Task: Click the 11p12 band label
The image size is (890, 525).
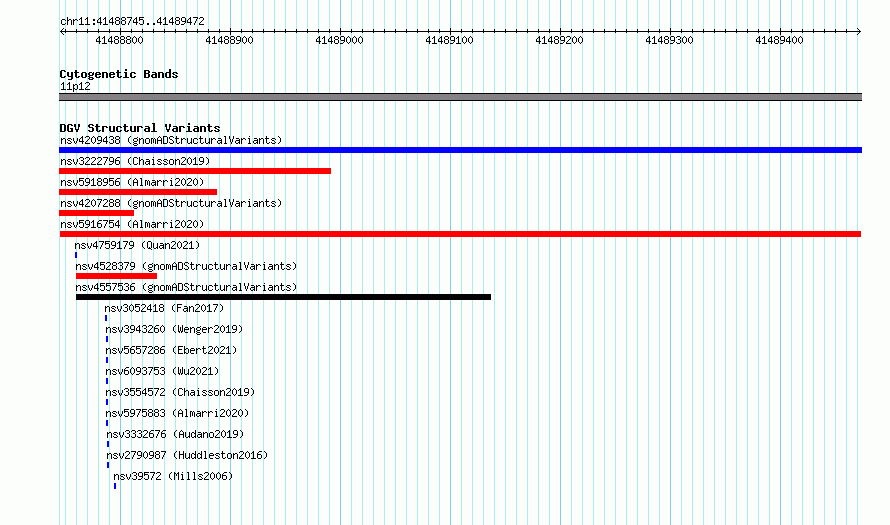Action: click(x=75, y=86)
